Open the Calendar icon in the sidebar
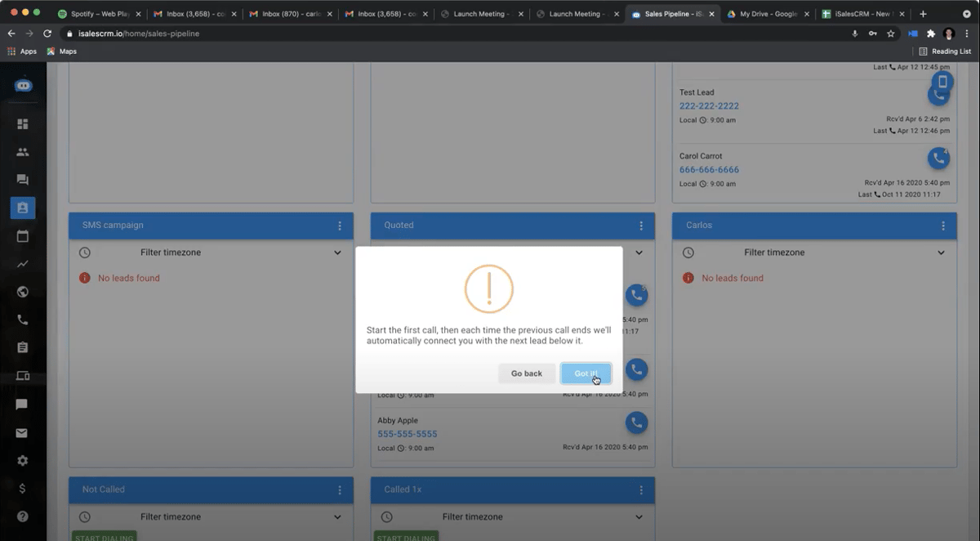 tap(22, 236)
